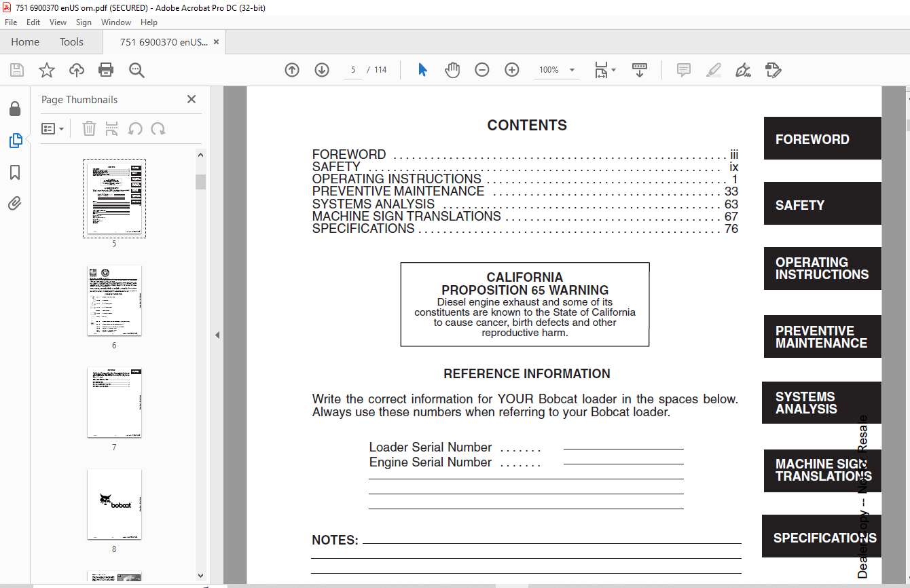The height and width of the screenshot is (588, 910).
Task: Select page 7 thumbnail
Action: point(114,403)
